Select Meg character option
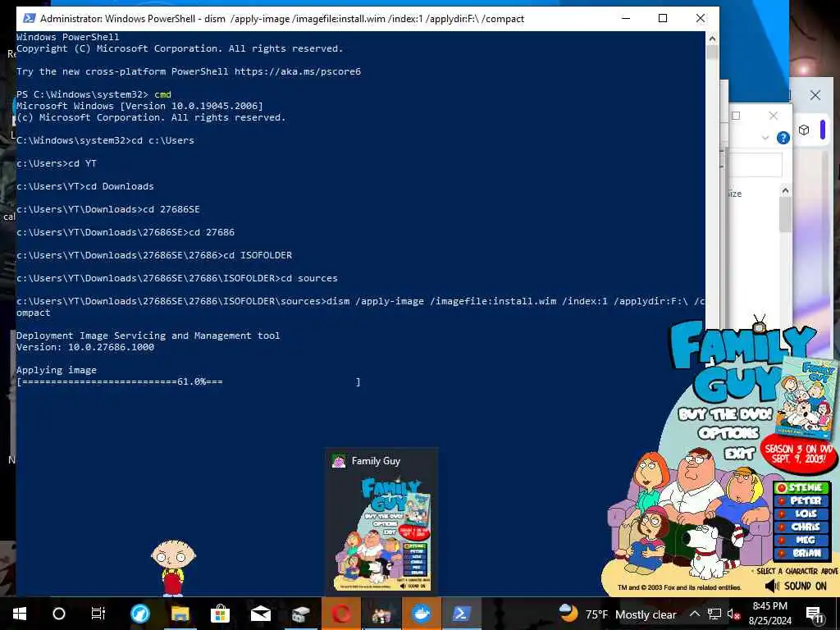The width and height of the screenshot is (840, 630). click(x=801, y=540)
